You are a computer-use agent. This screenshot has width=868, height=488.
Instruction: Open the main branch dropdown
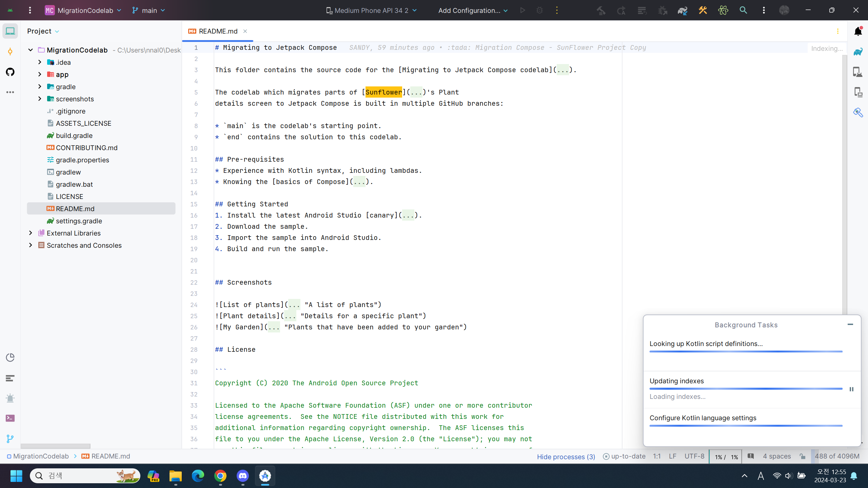pyautogui.click(x=149, y=11)
